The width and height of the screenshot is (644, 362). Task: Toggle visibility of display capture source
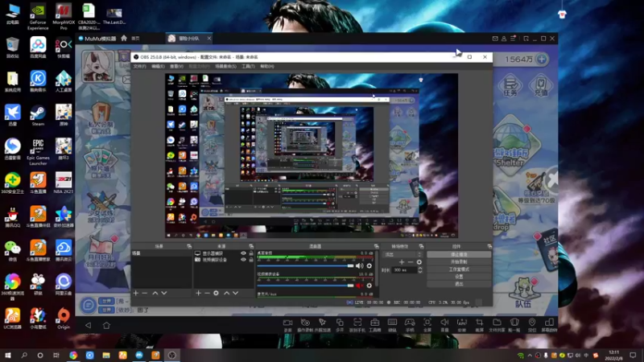coord(243,253)
